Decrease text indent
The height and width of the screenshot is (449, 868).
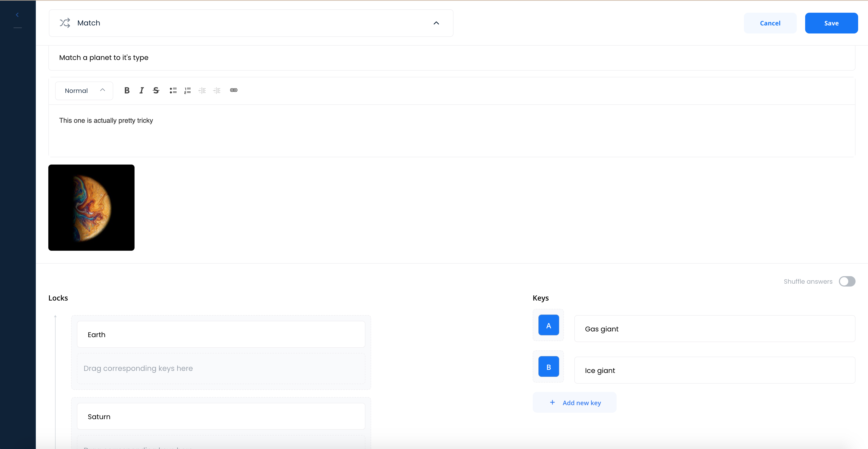click(x=202, y=90)
